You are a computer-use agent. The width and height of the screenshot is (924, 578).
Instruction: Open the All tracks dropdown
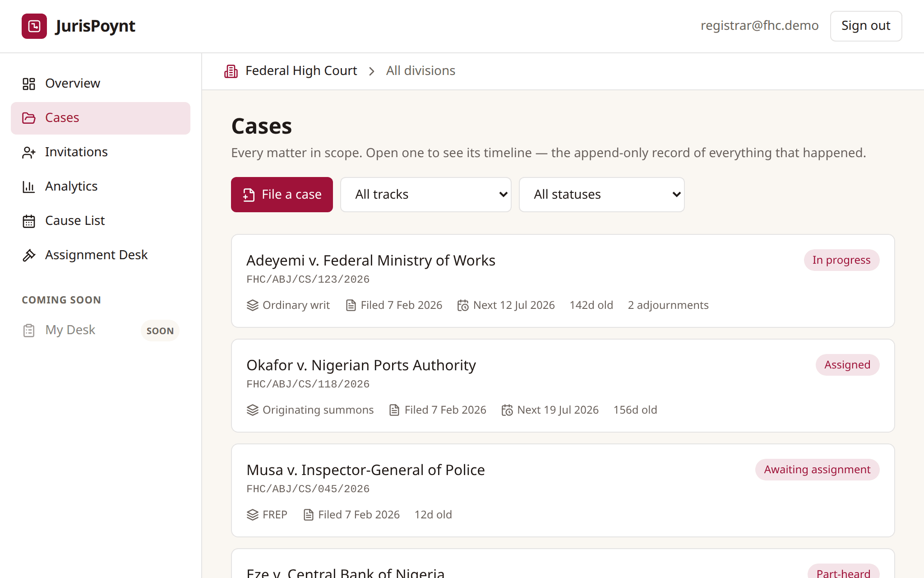point(426,195)
